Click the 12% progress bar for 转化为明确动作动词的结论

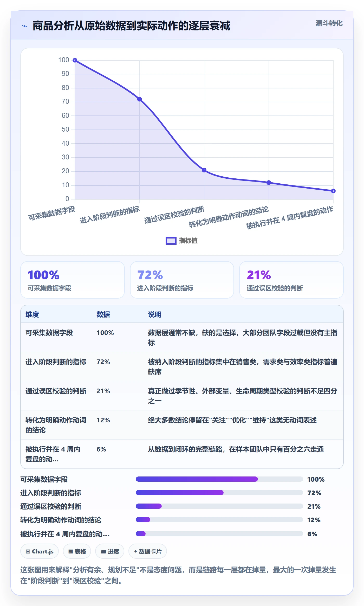pos(219,520)
